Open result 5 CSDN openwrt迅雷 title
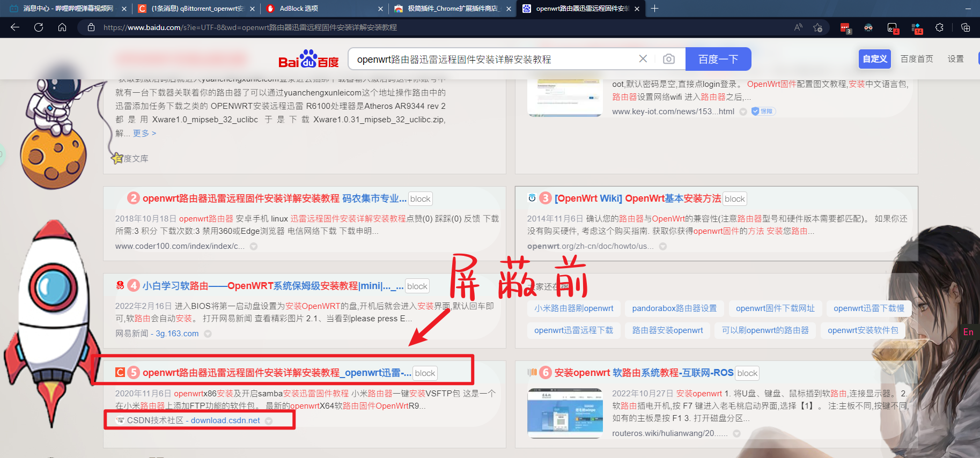Image resolution: width=980 pixels, height=458 pixels. 277,373
